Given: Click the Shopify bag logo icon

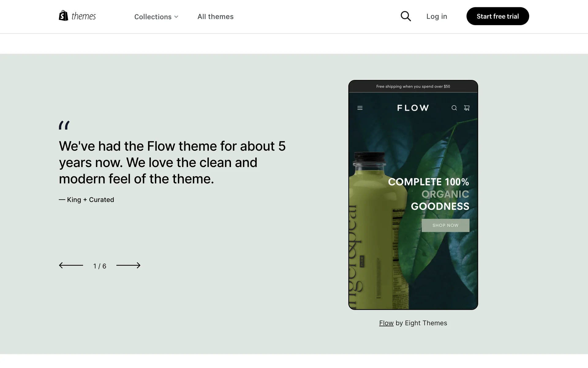Looking at the screenshot, I should tap(63, 16).
